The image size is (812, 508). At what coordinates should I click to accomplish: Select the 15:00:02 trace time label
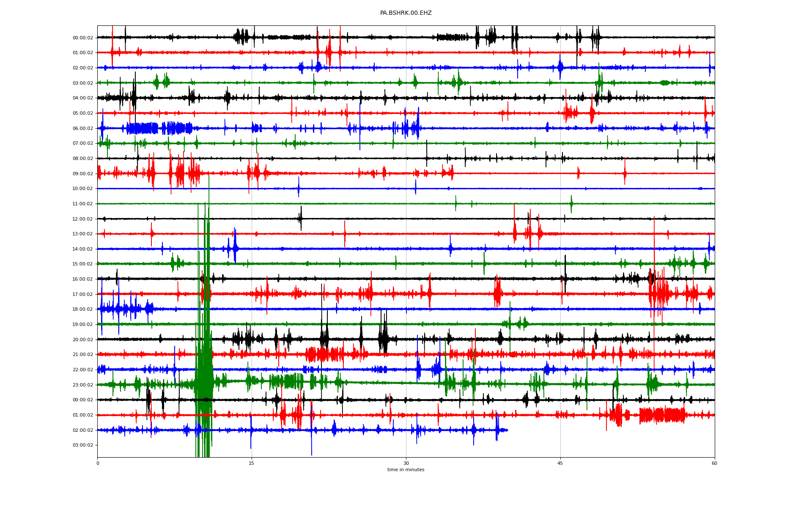pos(83,264)
